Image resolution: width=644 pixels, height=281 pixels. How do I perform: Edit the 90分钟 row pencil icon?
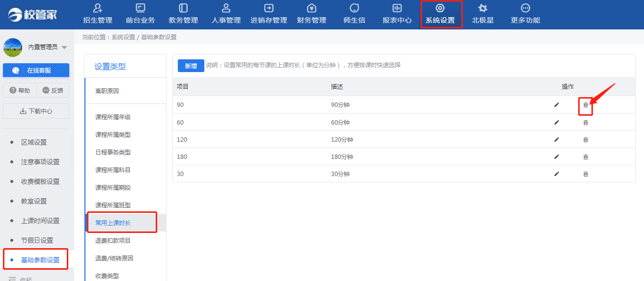[557, 105]
